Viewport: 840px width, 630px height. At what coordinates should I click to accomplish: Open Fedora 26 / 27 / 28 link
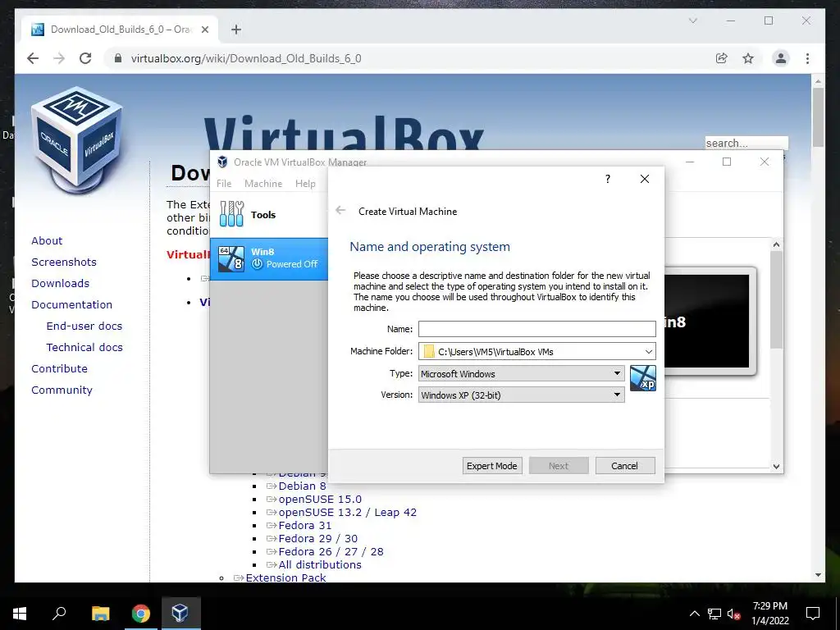(331, 552)
